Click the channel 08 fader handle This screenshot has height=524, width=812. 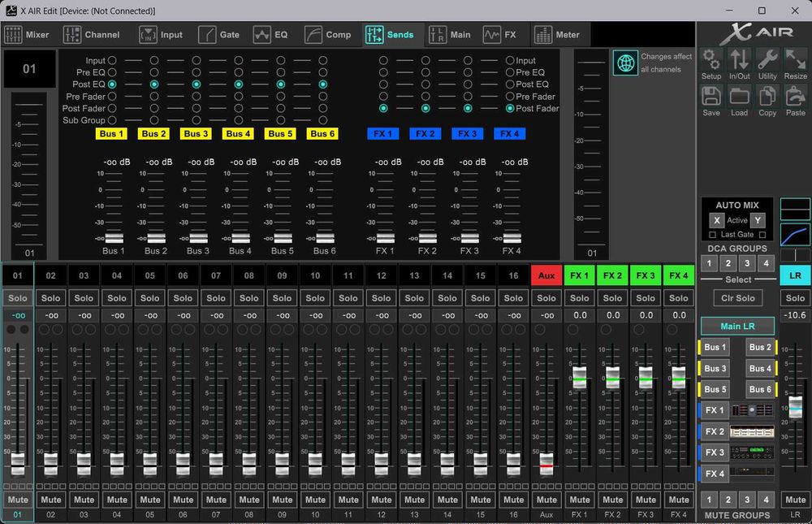click(x=249, y=462)
